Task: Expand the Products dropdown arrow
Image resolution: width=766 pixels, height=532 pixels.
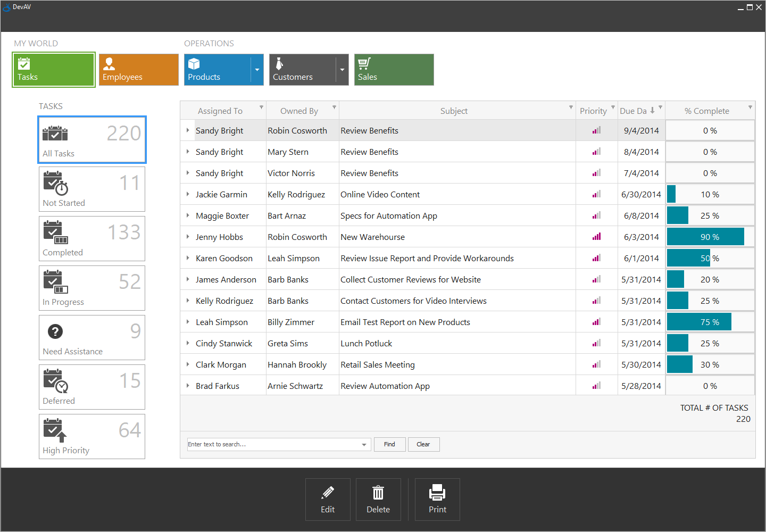Action: [257, 70]
